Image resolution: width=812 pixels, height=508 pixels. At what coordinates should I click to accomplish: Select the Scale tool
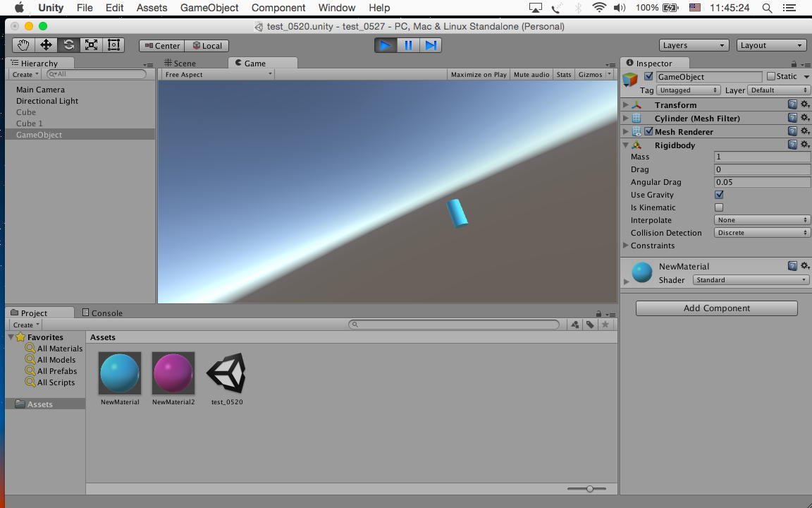[91, 45]
